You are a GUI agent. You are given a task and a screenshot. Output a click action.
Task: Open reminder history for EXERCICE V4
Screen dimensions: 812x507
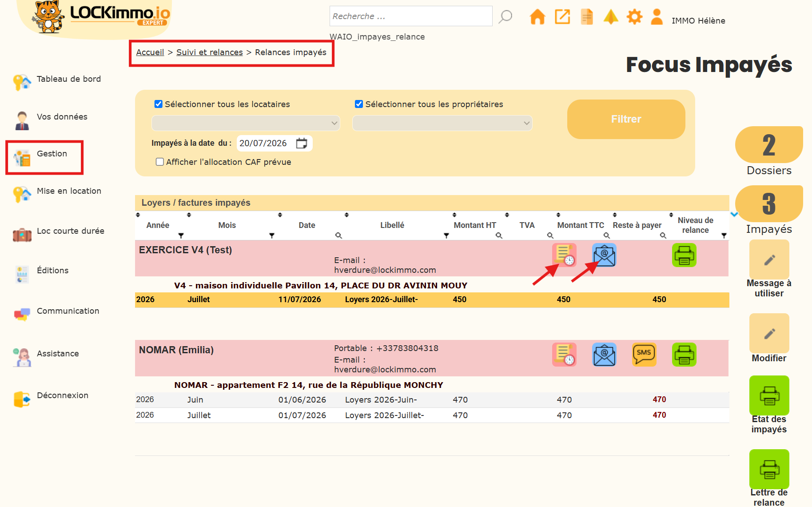(564, 255)
